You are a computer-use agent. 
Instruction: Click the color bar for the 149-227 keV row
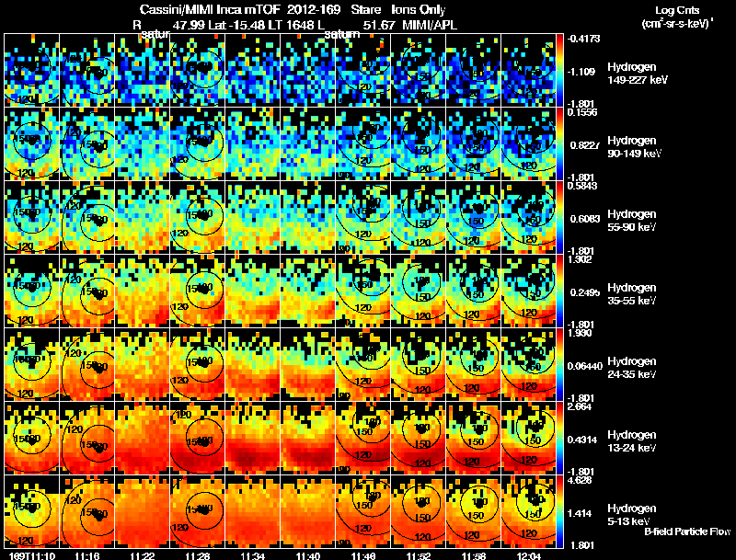click(559, 70)
